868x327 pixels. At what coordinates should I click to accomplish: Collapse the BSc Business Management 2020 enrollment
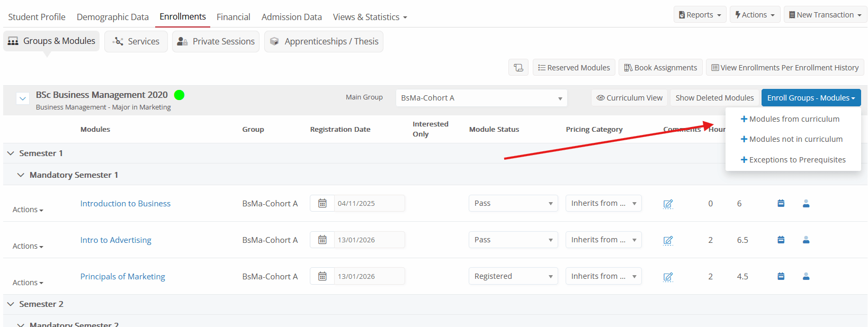click(22, 98)
